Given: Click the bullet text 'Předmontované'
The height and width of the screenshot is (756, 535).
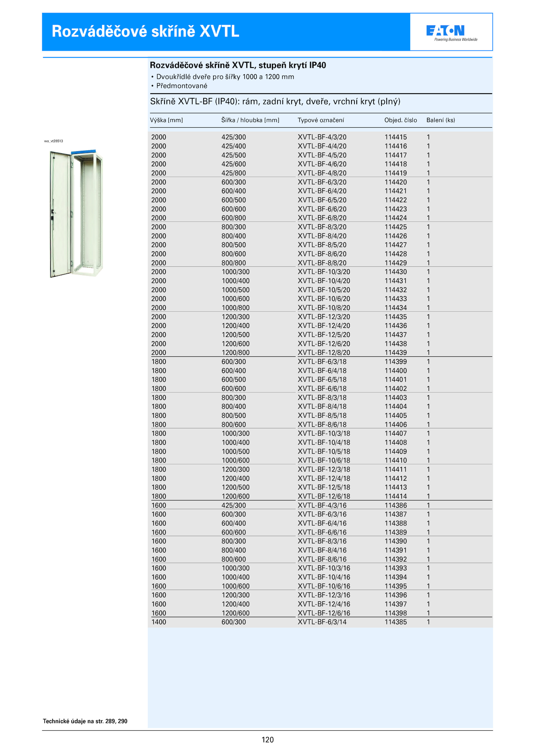Looking at the screenshot, I should [x=182, y=86].
